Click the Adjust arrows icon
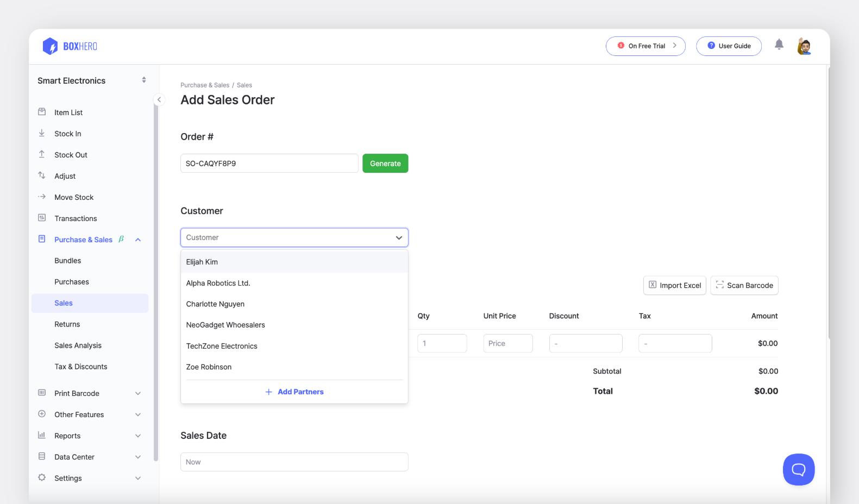The height and width of the screenshot is (504, 859). pyautogui.click(x=42, y=175)
